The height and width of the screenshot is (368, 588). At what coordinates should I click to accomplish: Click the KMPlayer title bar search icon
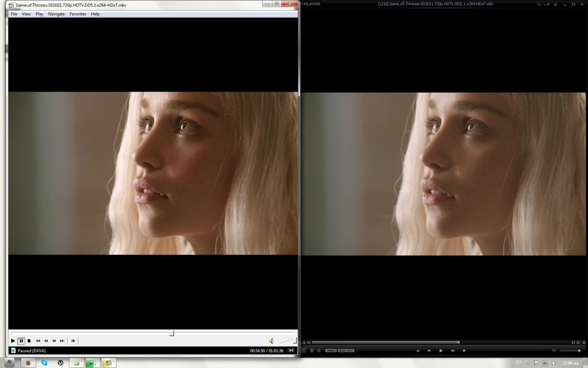coord(539,4)
